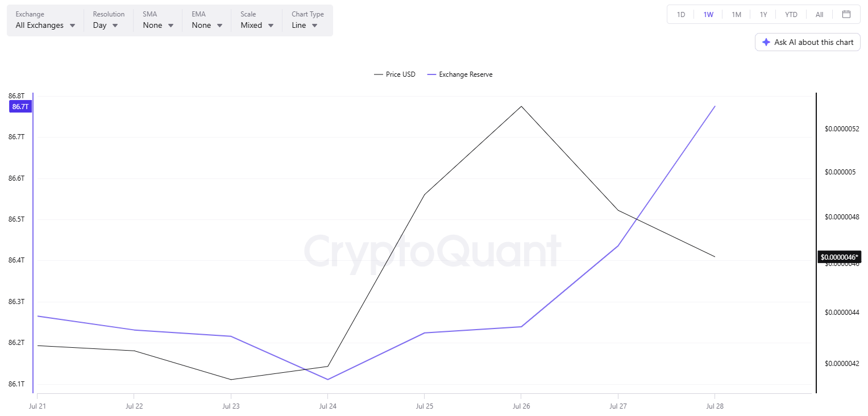
Task: Open the calendar date range picker
Action: (x=846, y=15)
